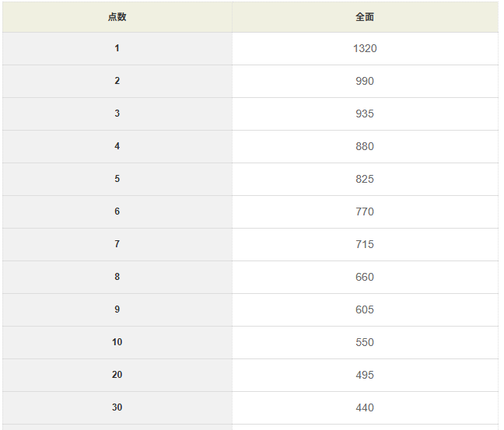Click the 全面 column header
The image size is (504, 430).
[x=364, y=17]
